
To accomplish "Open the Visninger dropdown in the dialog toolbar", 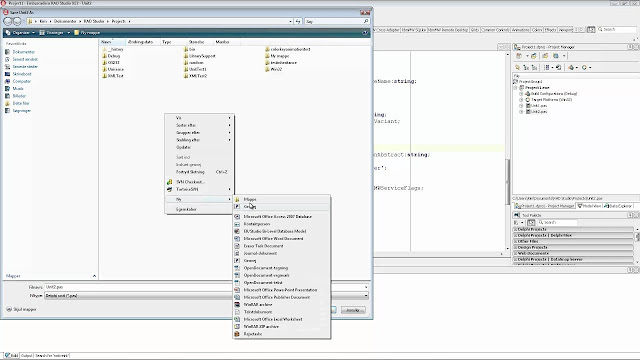I will pos(54,33).
